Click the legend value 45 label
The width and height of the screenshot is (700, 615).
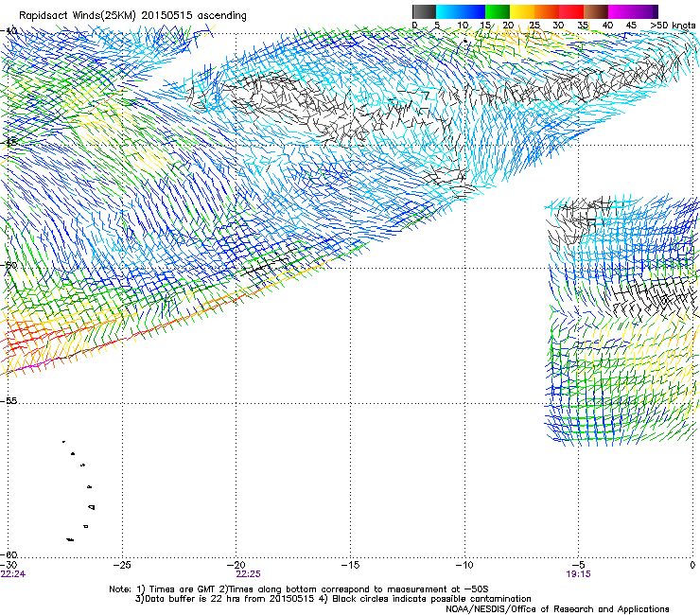pyautogui.click(x=631, y=26)
